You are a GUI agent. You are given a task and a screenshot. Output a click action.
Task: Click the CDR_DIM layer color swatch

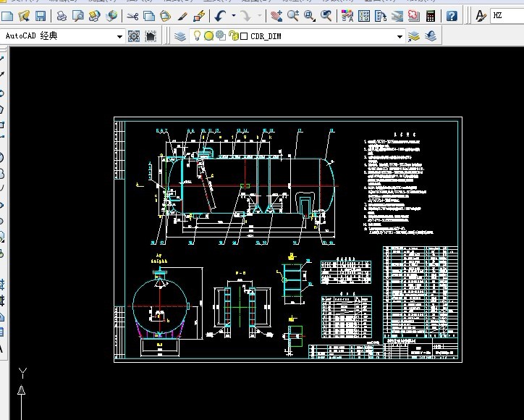pos(244,36)
